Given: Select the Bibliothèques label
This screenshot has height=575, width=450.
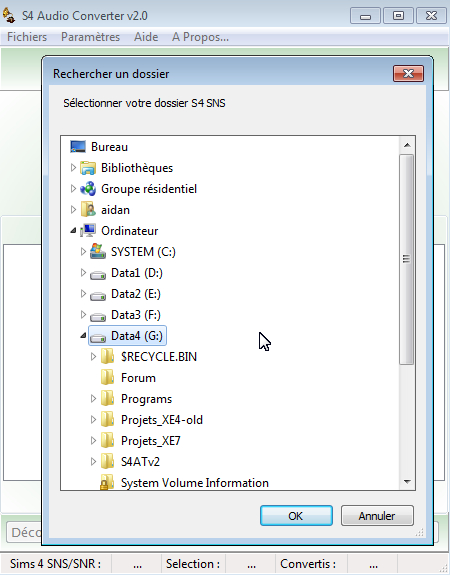Looking at the screenshot, I should coord(137,168).
